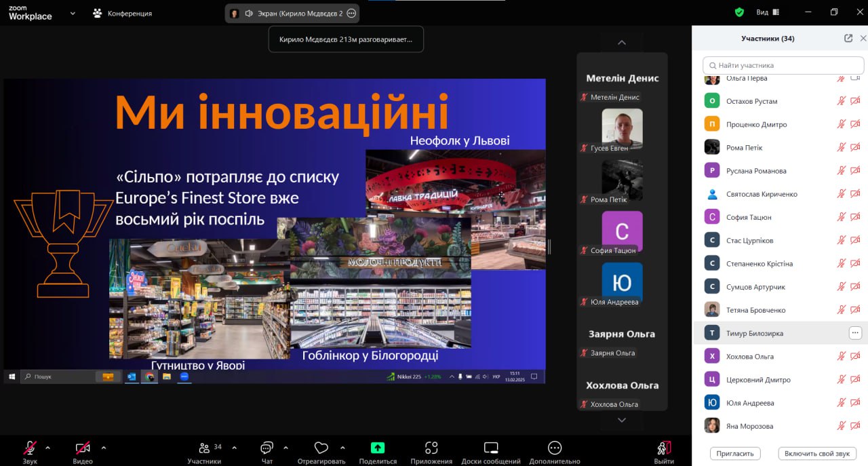This screenshot has width=868, height=466.
Task: Select participant Проценко Дмитро
Action: pyautogui.click(x=780, y=124)
